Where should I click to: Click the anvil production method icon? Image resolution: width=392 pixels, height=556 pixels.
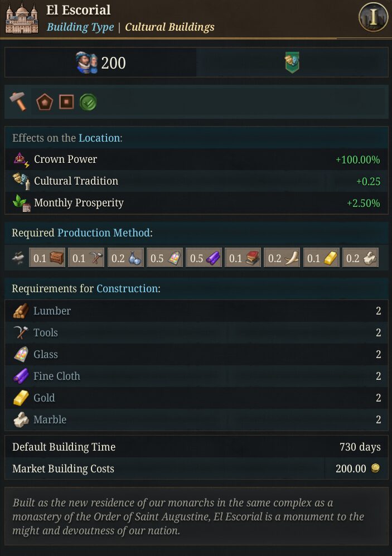tap(18, 258)
